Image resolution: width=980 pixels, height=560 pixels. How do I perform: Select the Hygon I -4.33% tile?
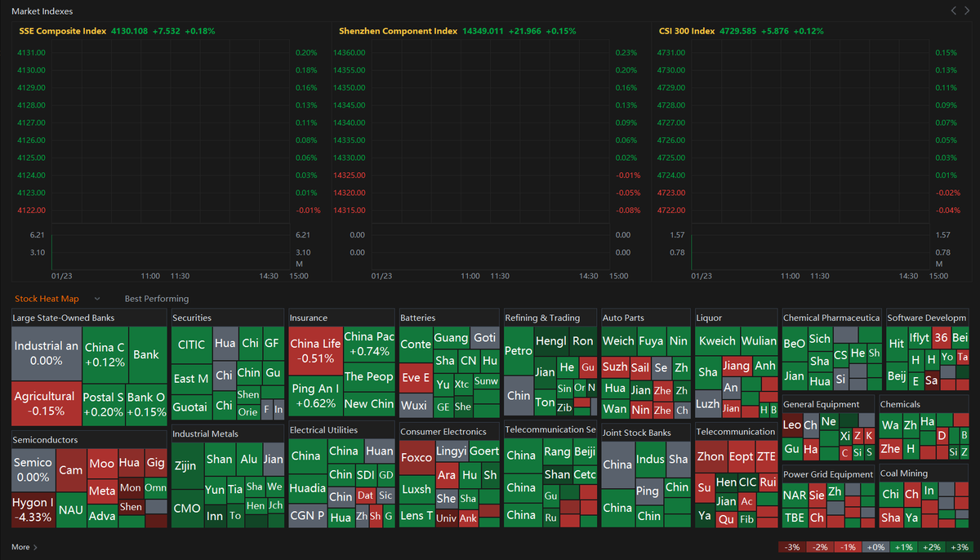pyautogui.click(x=33, y=509)
